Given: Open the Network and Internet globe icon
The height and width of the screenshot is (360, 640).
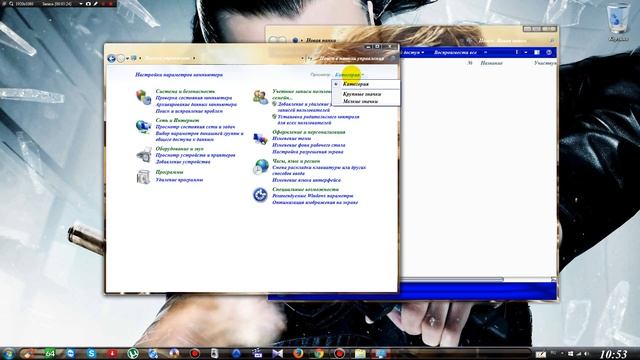Looking at the screenshot, I should 143,126.
